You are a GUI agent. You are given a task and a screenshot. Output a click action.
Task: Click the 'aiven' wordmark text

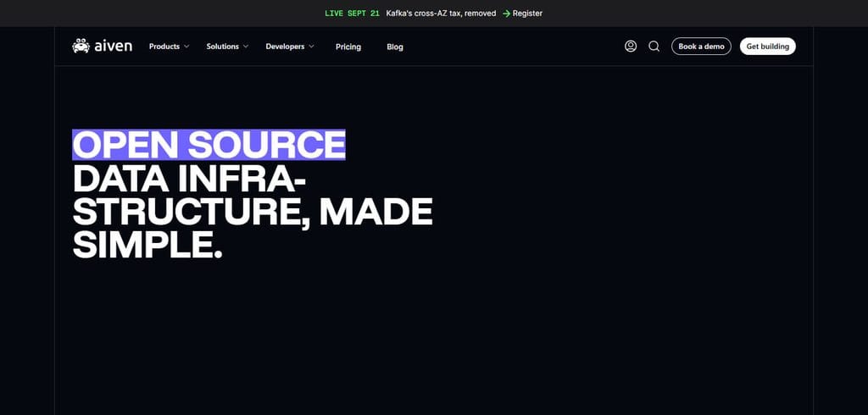114,47
